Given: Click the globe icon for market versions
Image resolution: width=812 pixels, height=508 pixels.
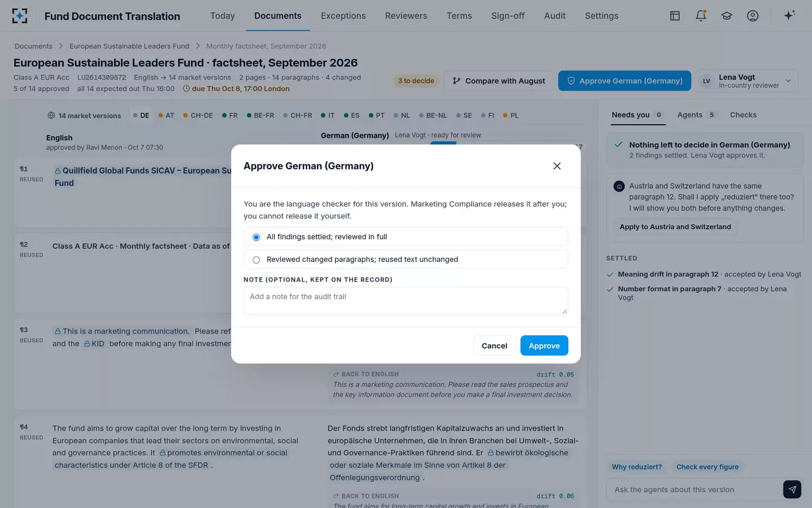Looking at the screenshot, I should point(51,116).
